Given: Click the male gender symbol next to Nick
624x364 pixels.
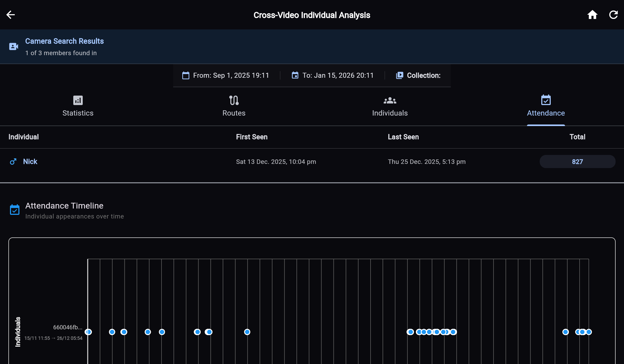Looking at the screenshot, I should coord(13,162).
